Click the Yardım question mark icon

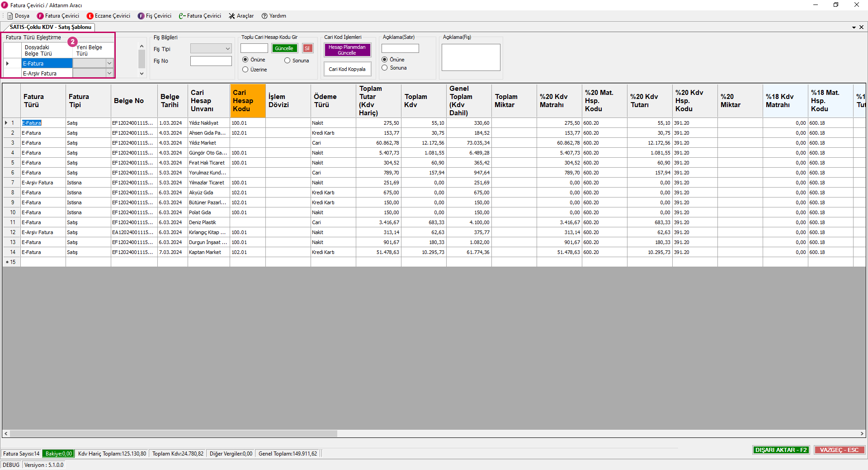[x=264, y=16]
